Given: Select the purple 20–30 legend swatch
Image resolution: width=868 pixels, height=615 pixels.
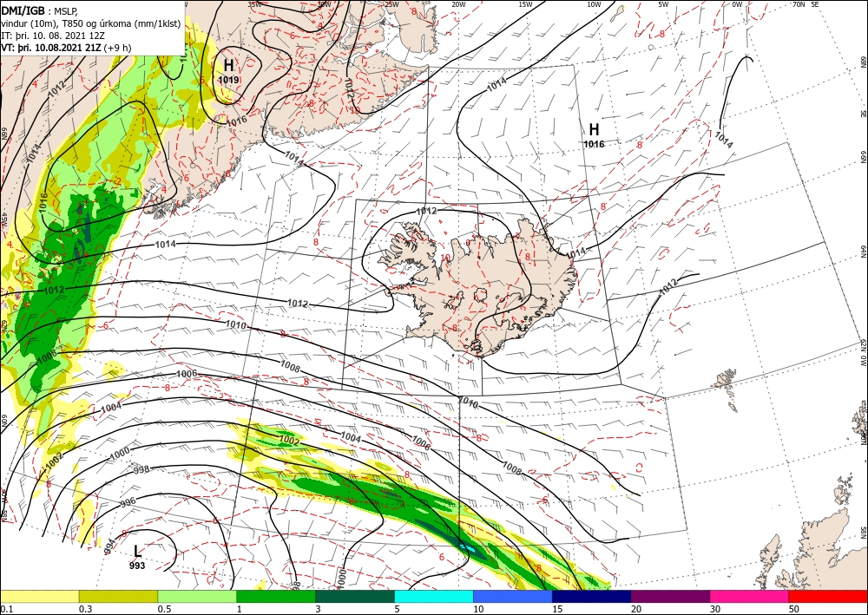Looking at the screenshot, I should [670, 596].
